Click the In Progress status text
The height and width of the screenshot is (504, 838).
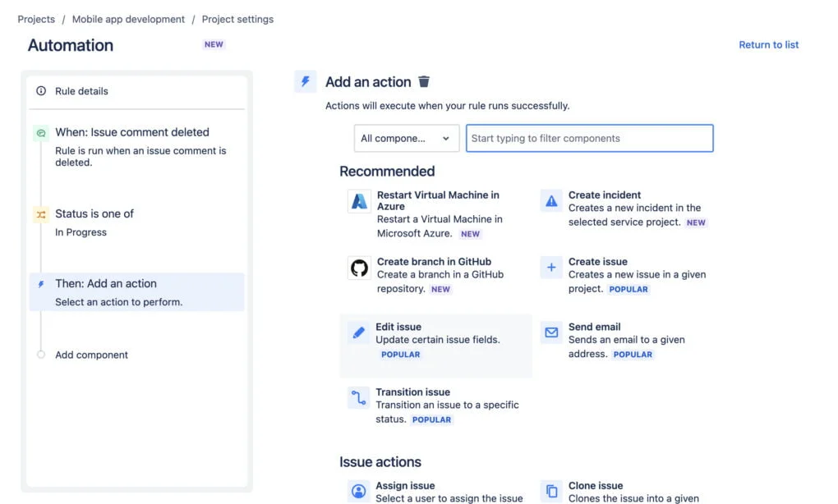point(81,232)
